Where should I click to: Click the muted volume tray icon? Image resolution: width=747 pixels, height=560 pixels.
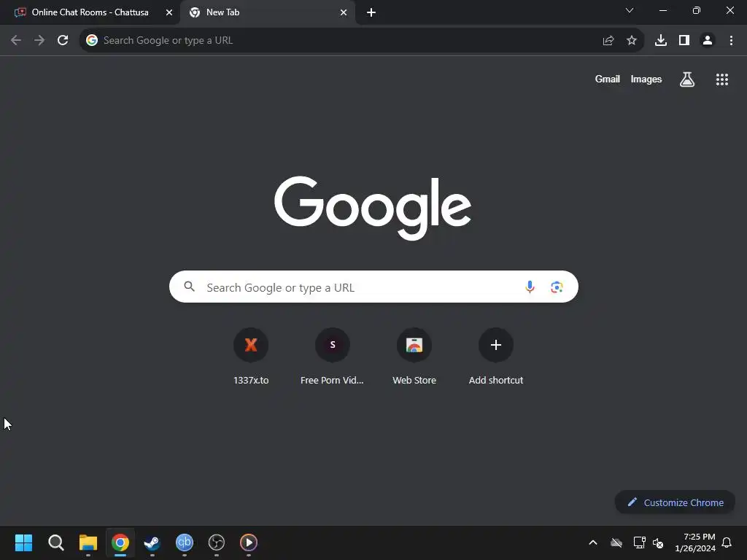(658, 542)
